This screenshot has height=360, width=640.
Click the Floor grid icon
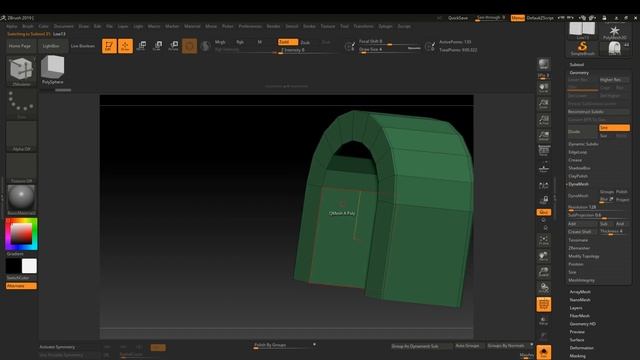(x=544, y=168)
